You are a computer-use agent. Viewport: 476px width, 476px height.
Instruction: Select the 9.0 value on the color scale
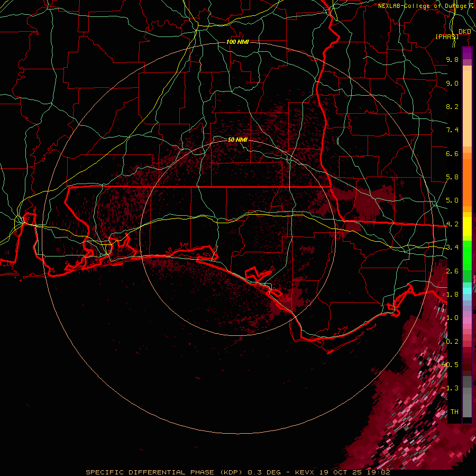(x=452, y=83)
